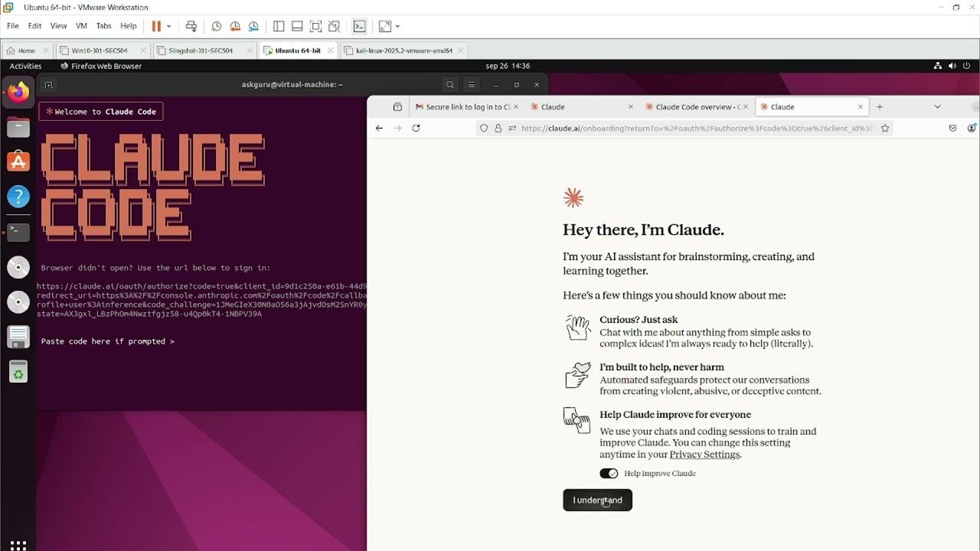This screenshot has width=980, height=551.
Task: Click the oauth authorize URL in terminal
Action: coord(202,300)
